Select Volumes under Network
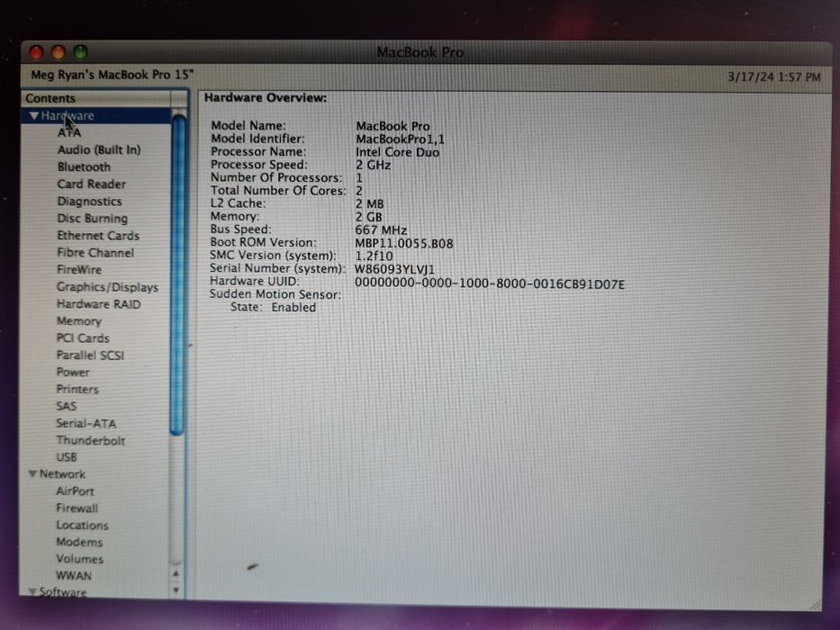The width and height of the screenshot is (840, 630). click(x=80, y=559)
